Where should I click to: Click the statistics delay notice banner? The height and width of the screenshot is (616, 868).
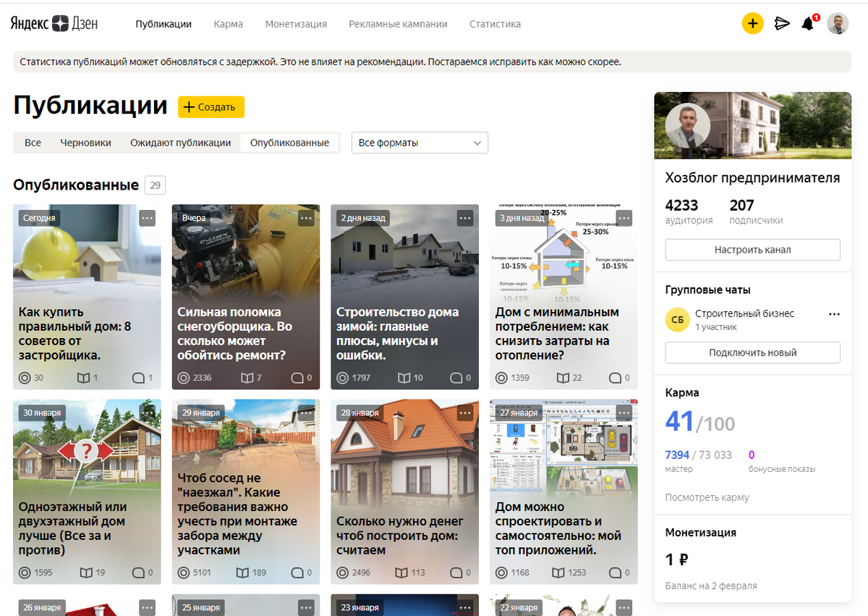432,62
